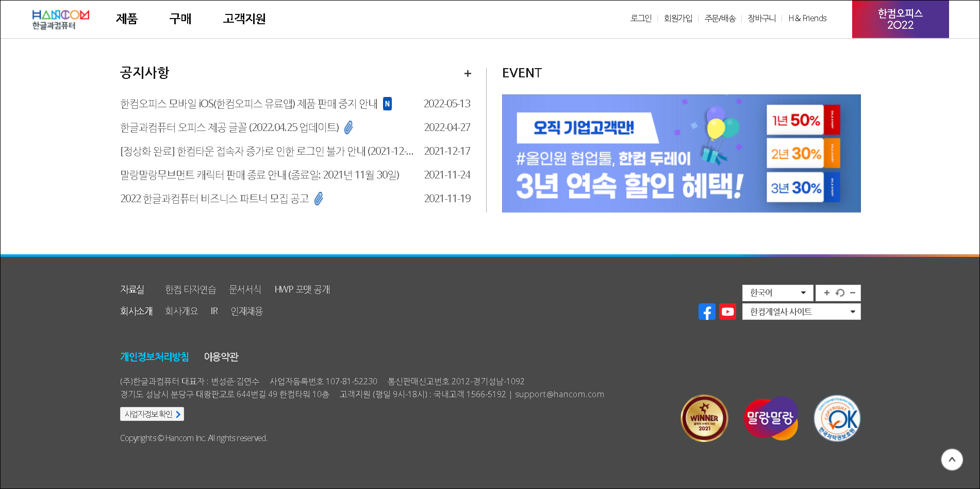980x489 pixels.
Task: Click the 공지사항 heading
Action: pyautogui.click(x=144, y=73)
